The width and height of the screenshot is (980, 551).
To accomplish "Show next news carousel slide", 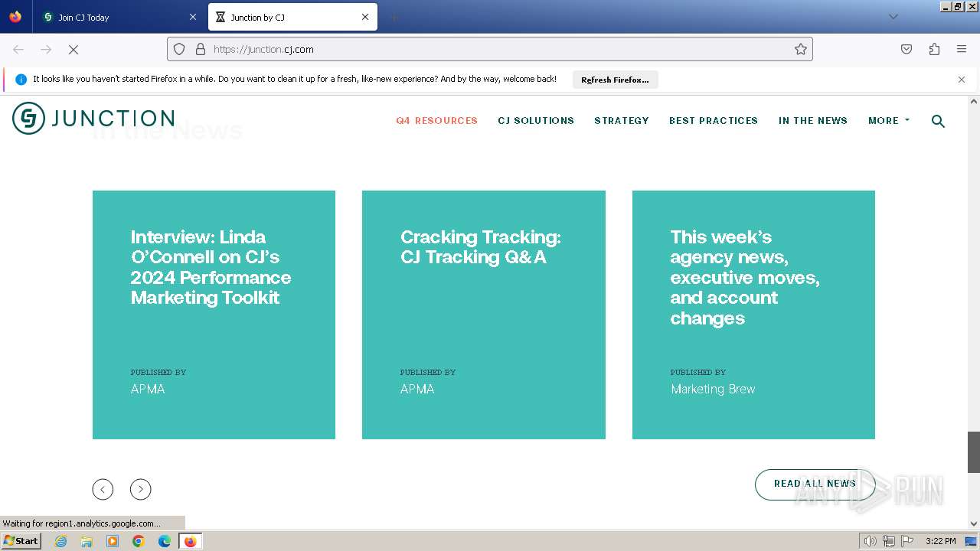I will point(141,489).
